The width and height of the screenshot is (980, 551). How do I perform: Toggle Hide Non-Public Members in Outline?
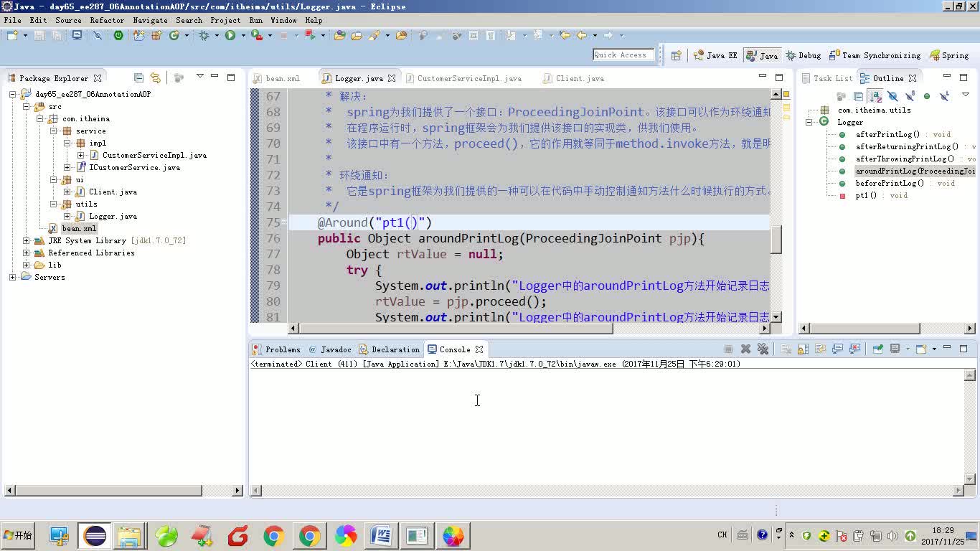927,96
